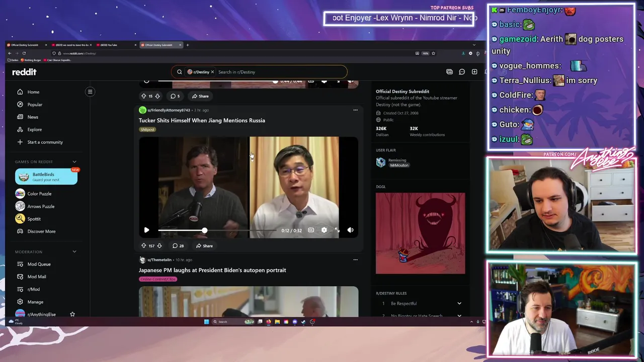Image resolution: width=644 pixels, height=362 pixels.
Task: Play the Tucker and Jiang video
Action: 146,230
